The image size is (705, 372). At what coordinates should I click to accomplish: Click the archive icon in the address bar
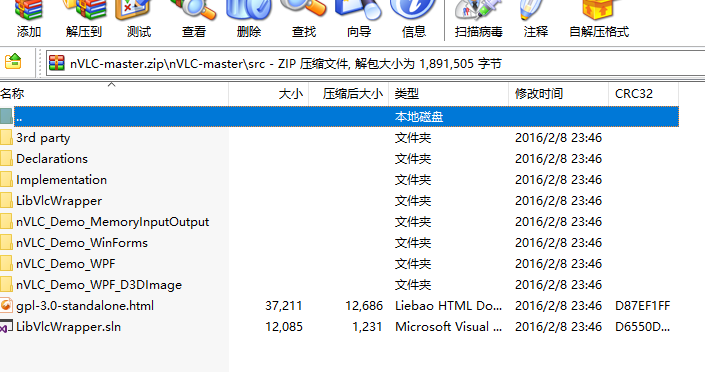point(57,63)
